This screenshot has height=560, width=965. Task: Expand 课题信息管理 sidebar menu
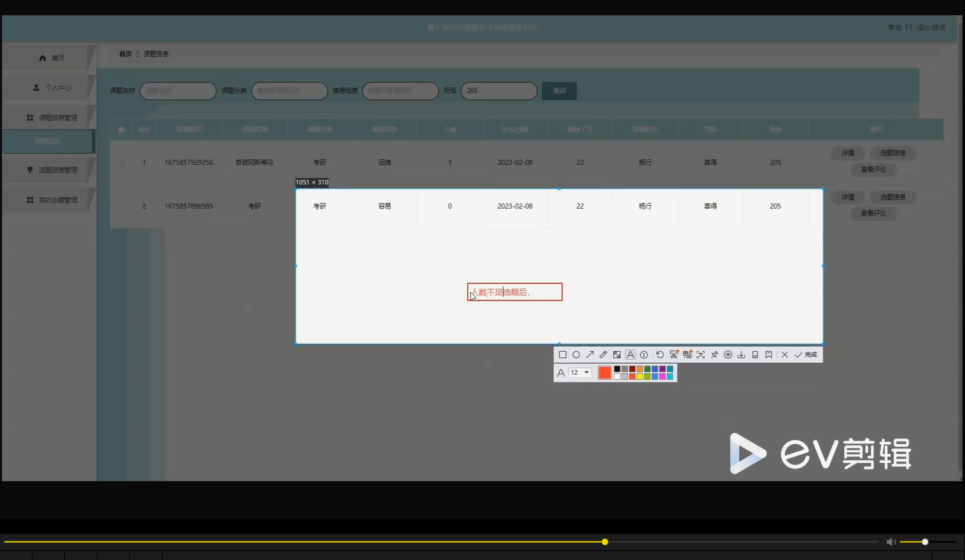[49, 117]
